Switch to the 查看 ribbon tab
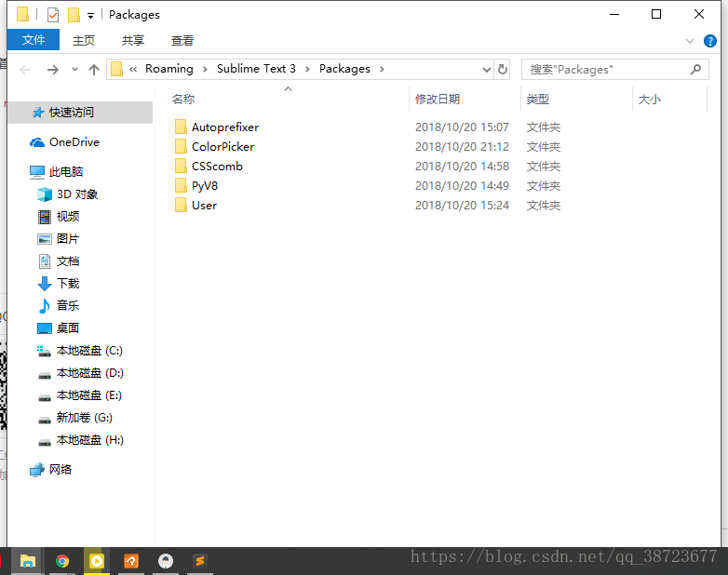Viewport: 728px width, 575px height. tap(182, 40)
